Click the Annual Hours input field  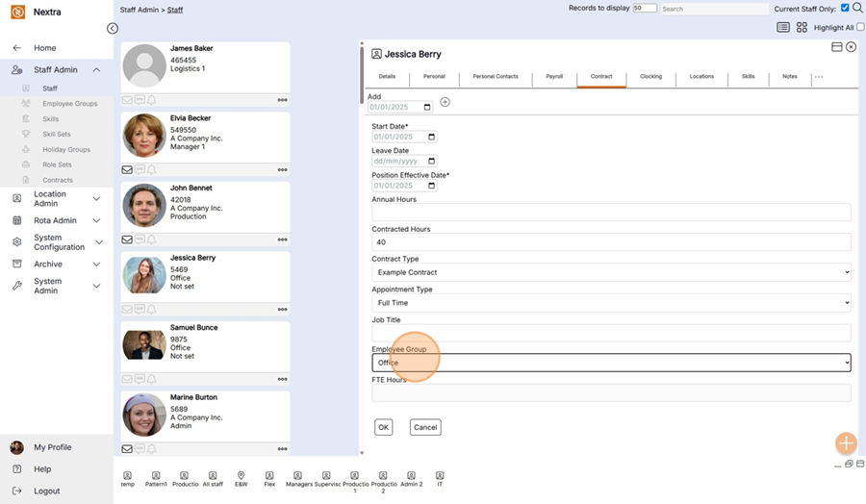click(611, 213)
